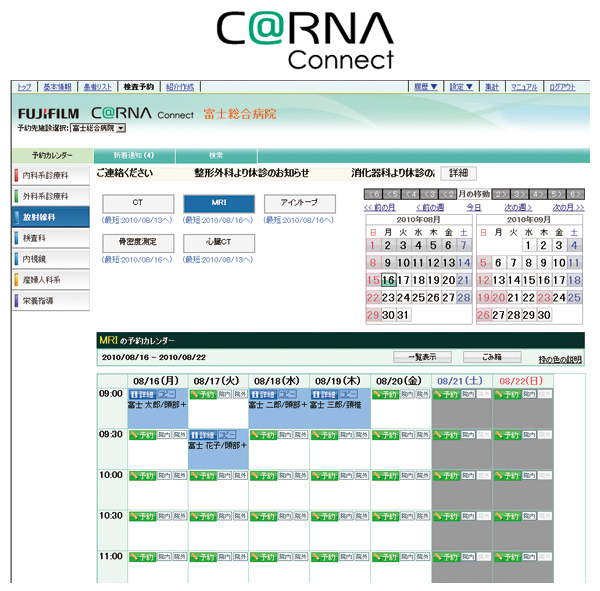This screenshot has height=591, width=600.
Task: Click green 予約 for 08/21 at 09:00
Action: tap(446, 394)
